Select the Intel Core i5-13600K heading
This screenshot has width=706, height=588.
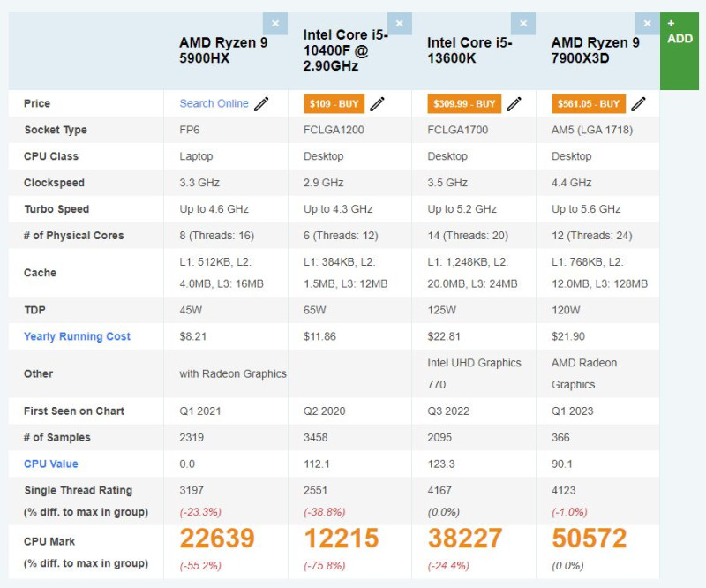pyautogui.click(x=469, y=50)
